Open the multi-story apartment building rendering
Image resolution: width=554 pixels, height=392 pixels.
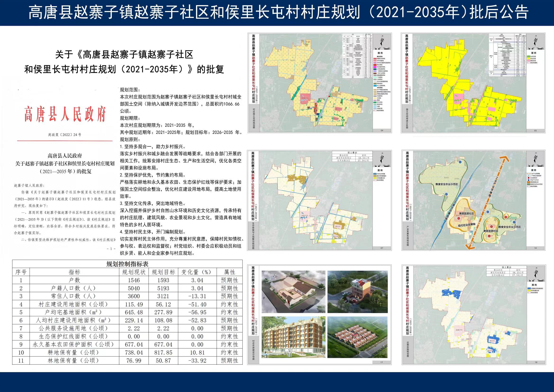click(x=294, y=337)
